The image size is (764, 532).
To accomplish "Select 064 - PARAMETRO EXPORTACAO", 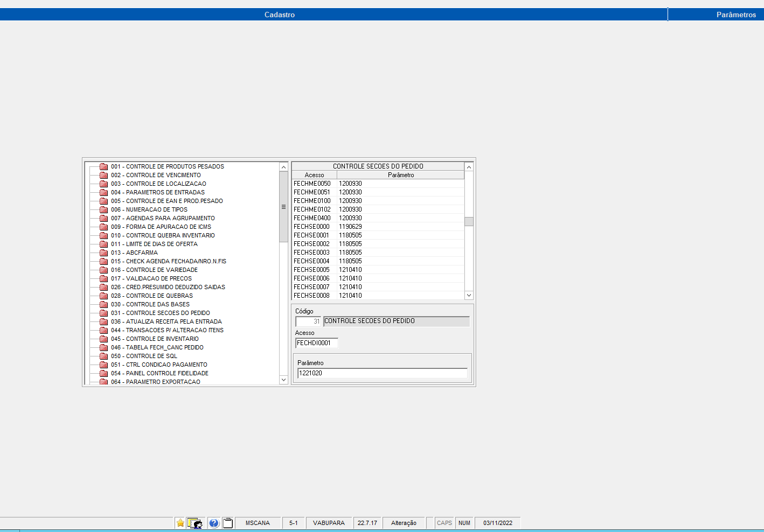I will pos(156,382).
